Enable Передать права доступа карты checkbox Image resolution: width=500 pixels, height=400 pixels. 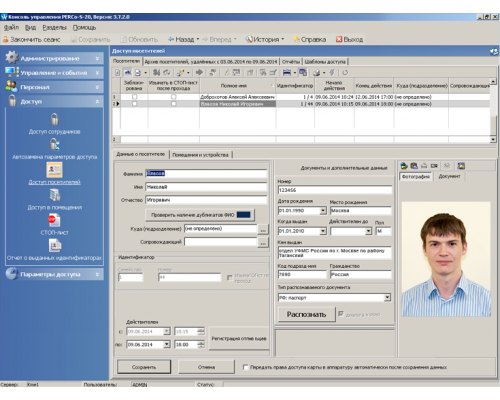pos(246,367)
